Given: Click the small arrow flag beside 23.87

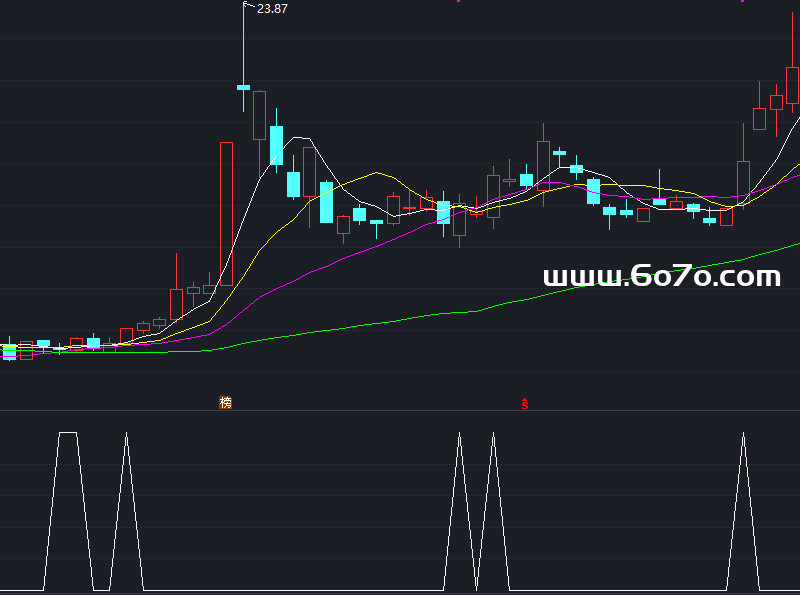Looking at the screenshot, I should pos(248,6).
